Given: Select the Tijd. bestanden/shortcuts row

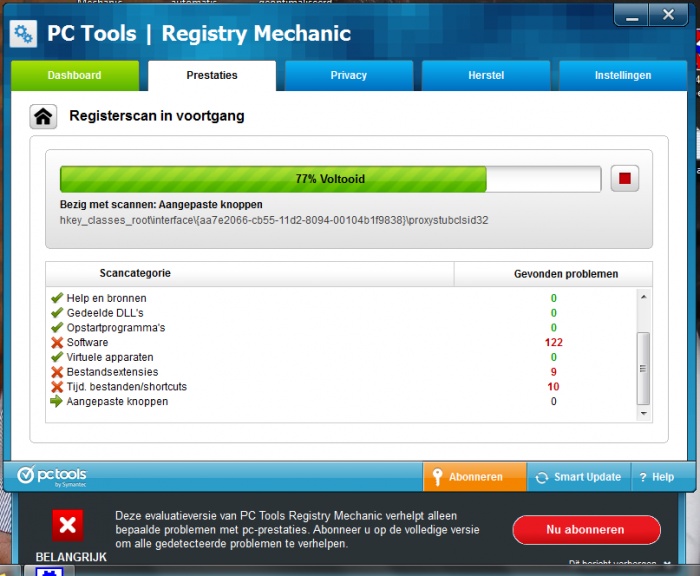Looking at the screenshot, I should click(x=342, y=387).
